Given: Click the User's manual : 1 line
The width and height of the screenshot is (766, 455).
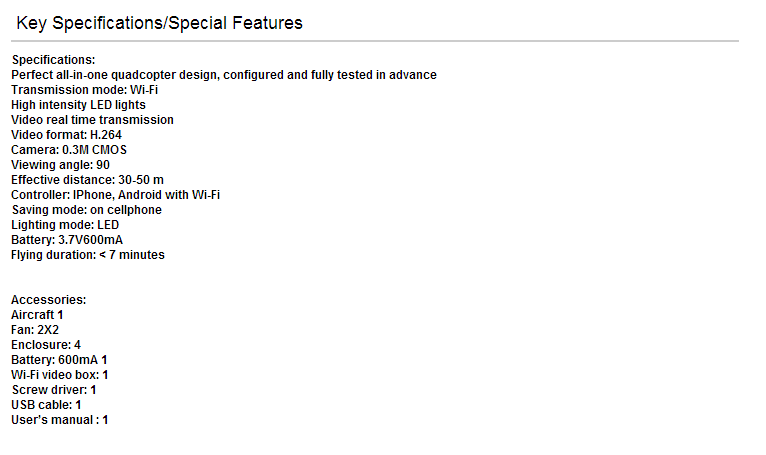Looking at the screenshot, I should click(x=60, y=420).
